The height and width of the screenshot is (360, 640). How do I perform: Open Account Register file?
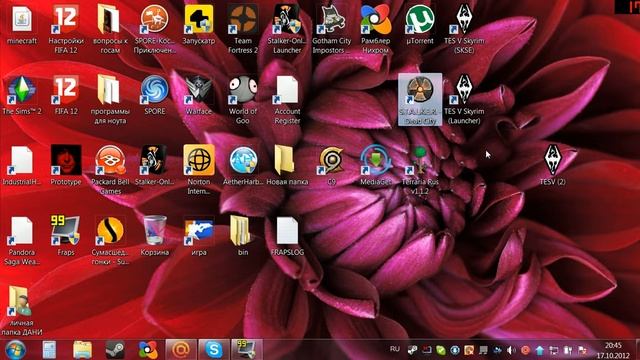coord(287,100)
